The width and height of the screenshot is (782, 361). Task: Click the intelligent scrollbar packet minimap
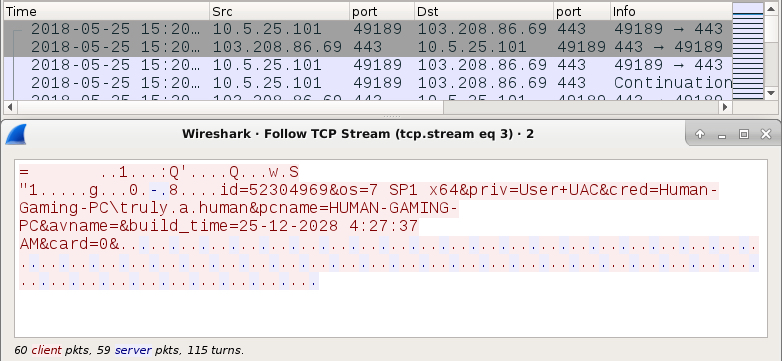(x=748, y=50)
